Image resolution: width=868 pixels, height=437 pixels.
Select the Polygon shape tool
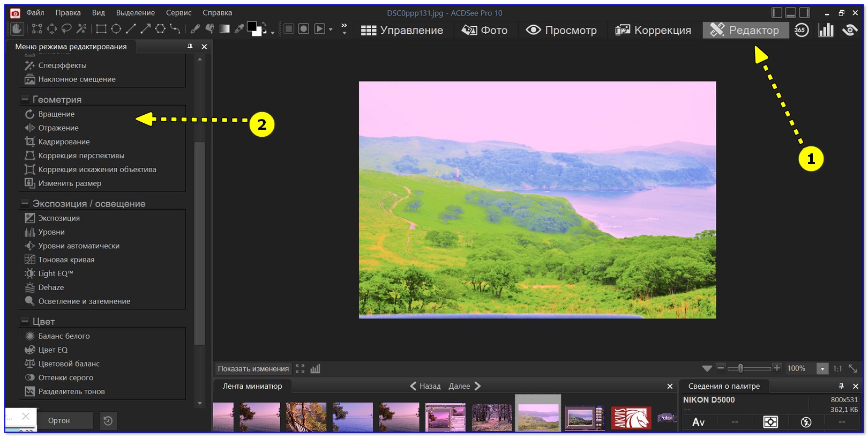click(160, 29)
